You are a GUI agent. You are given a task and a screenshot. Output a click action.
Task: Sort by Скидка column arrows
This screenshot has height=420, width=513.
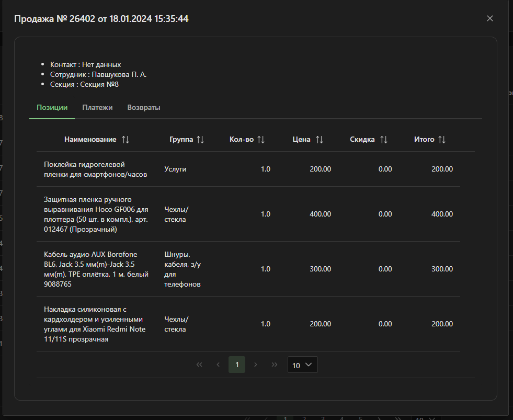pos(384,140)
